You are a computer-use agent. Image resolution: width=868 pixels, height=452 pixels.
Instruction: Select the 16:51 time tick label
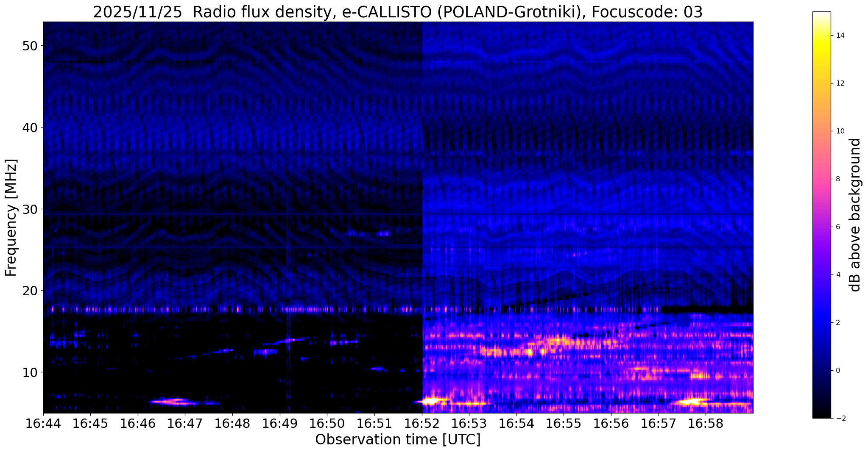374,423
